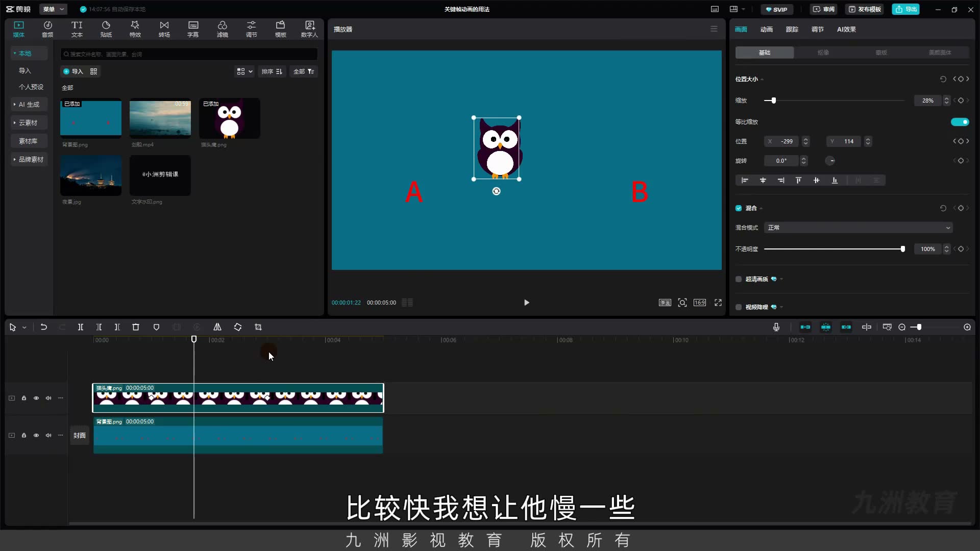
Task: Click the 封面 cover button
Action: click(79, 435)
